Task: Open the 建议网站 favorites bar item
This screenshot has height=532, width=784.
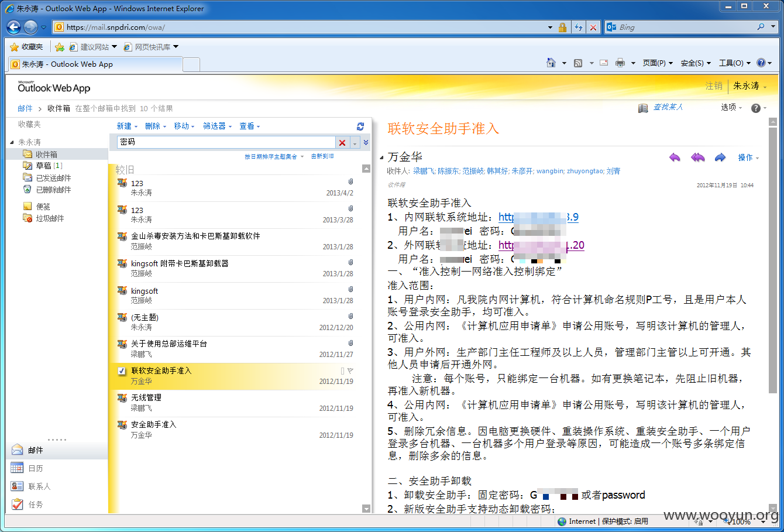Action: (94, 47)
